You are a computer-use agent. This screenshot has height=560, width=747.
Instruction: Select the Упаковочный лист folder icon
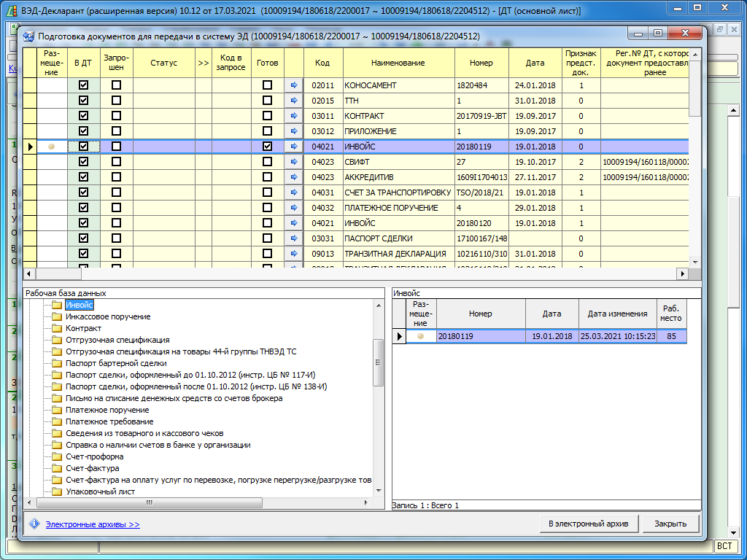coord(58,492)
